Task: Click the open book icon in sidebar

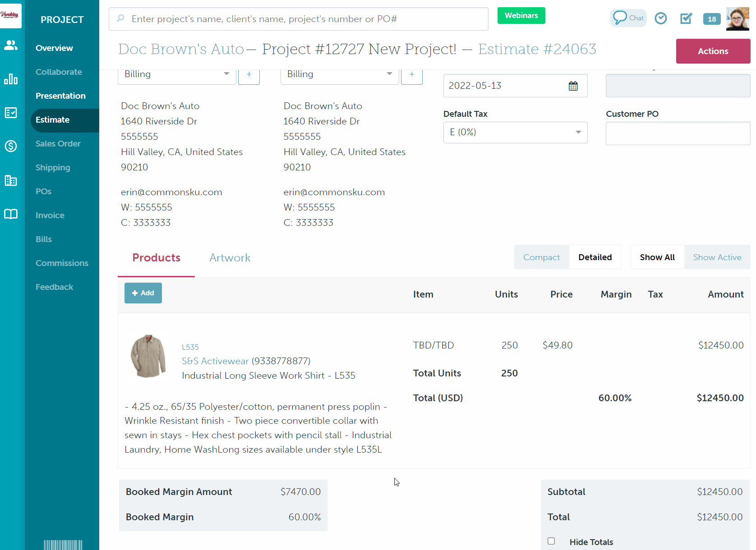Action: tap(11, 214)
